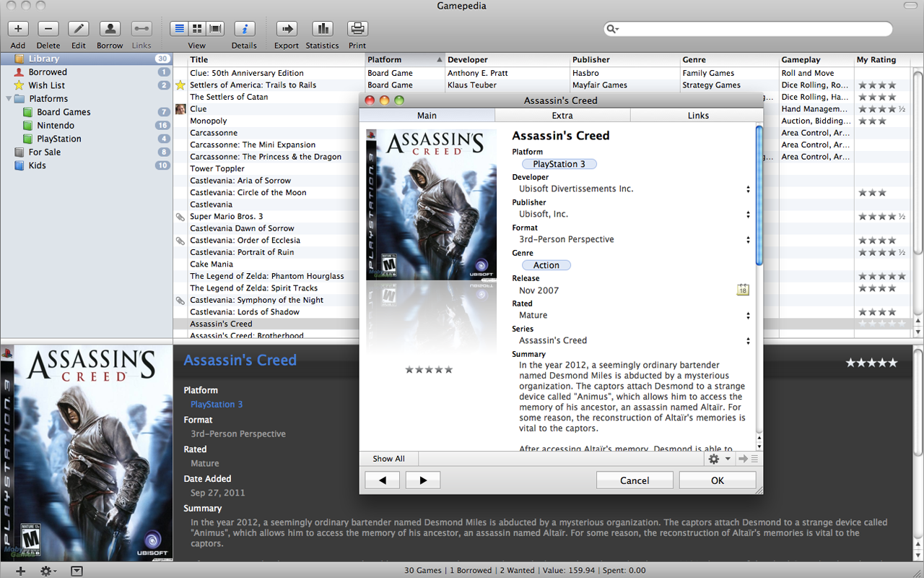Click the Cancel button

pyautogui.click(x=635, y=480)
